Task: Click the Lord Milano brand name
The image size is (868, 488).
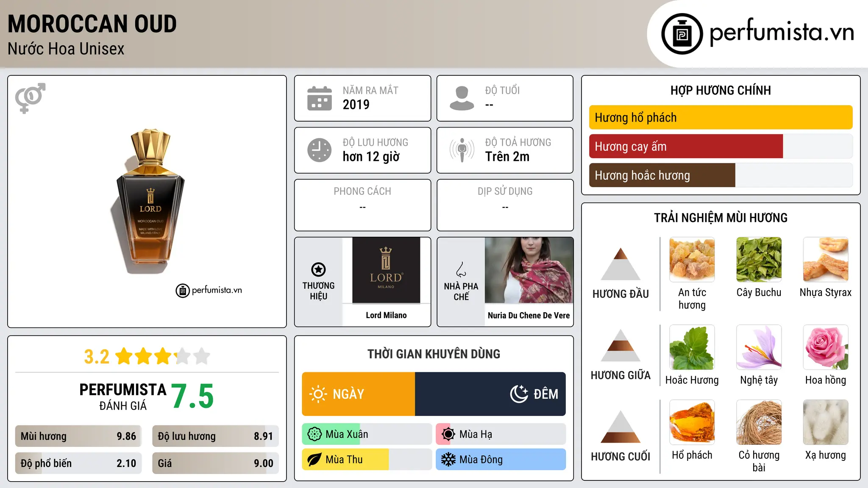Action: tap(386, 315)
